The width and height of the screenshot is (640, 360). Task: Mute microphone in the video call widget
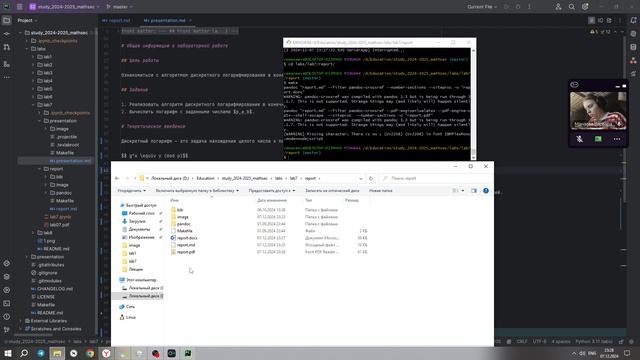point(579,139)
